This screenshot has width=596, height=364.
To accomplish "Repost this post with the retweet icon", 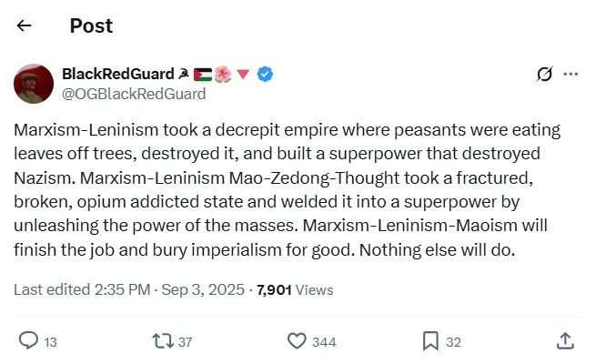I will (x=162, y=341).
